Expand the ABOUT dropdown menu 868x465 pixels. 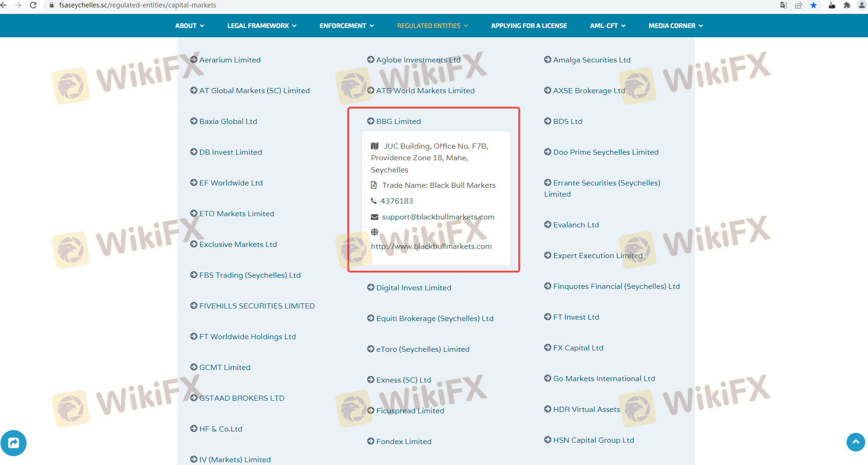[x=190, y=26]
